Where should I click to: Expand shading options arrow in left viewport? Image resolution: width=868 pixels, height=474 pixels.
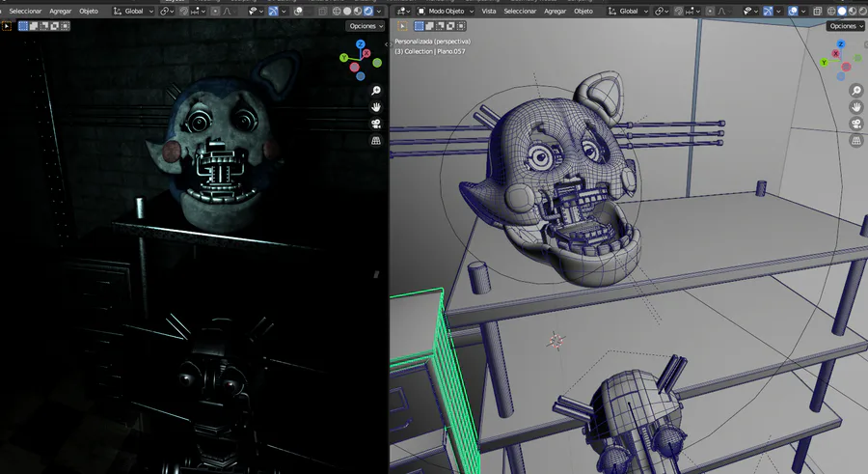point(379,11)
